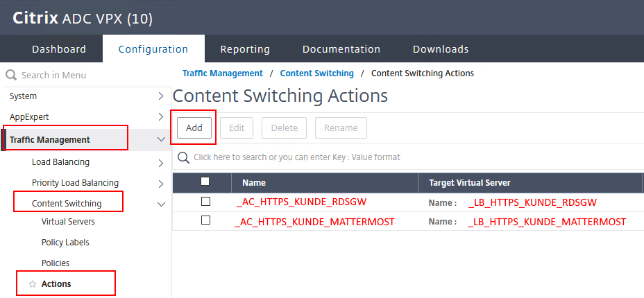644x298 pixels.
Task: Click the search magnifier icon in menu
Action: [11, 75]
